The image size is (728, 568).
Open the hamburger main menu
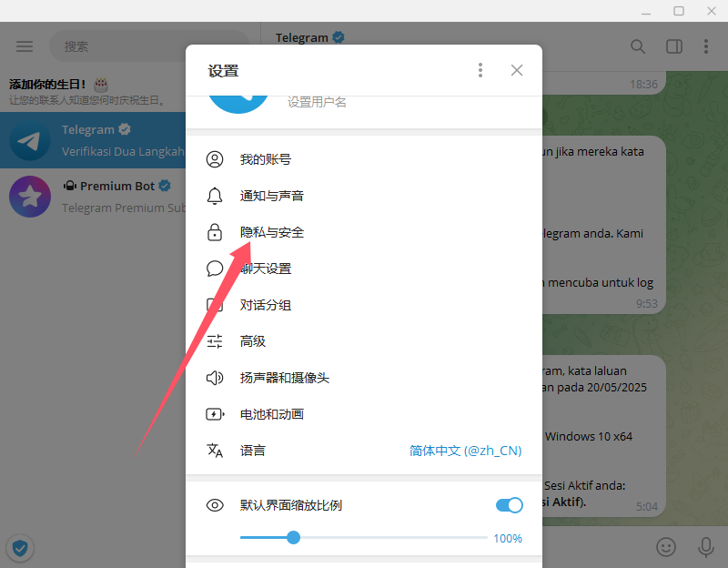25,46
